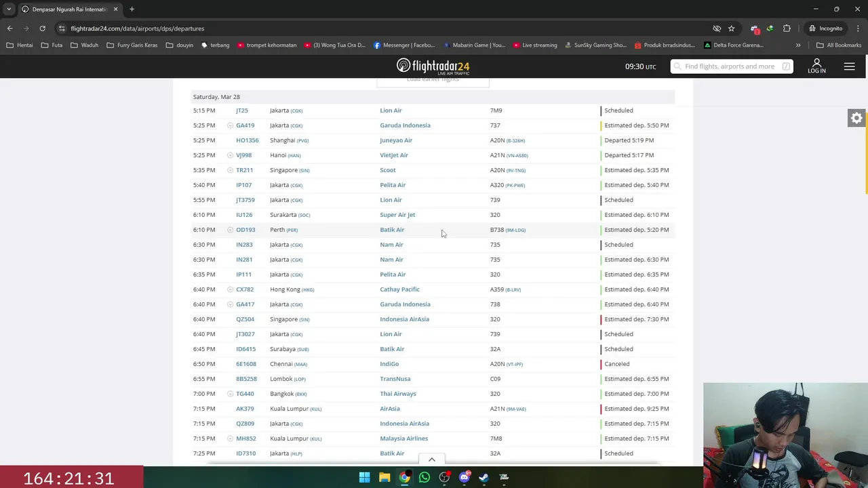868x488 pixels.
Task: Click Estimated dep. 9:25 PM status
Action: pyautogui.click(x=637, y=409)
